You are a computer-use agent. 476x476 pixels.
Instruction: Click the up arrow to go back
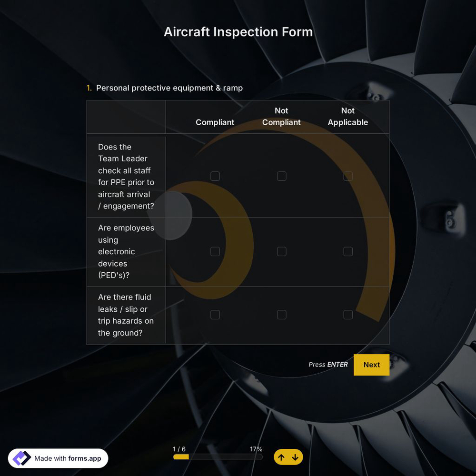tap(281, 457)
